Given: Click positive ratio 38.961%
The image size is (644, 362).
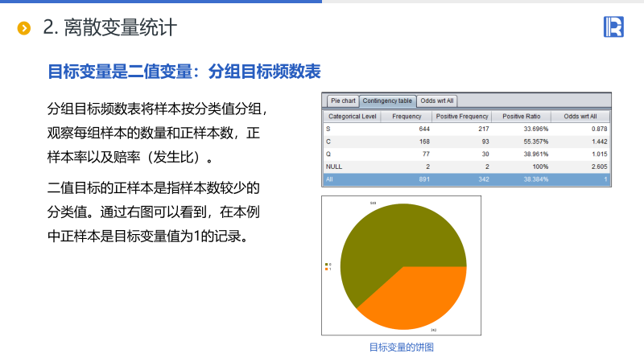Looking at the screenshot, I should [x=536, y=154].
